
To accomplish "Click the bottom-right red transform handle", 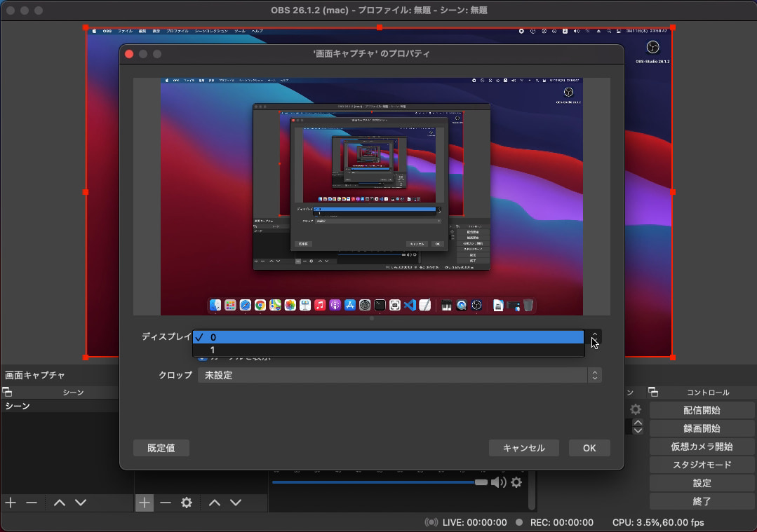I will [673, 357].
